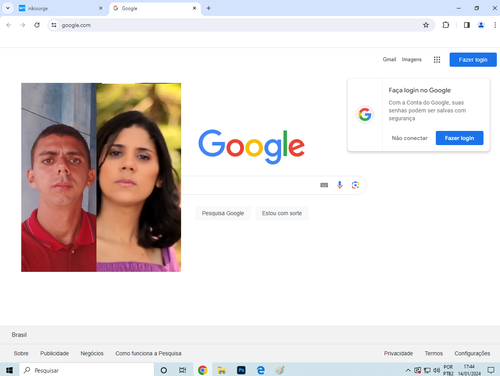Close the first browser tab
Screen dimensions: 500x376
coord(101,8)
